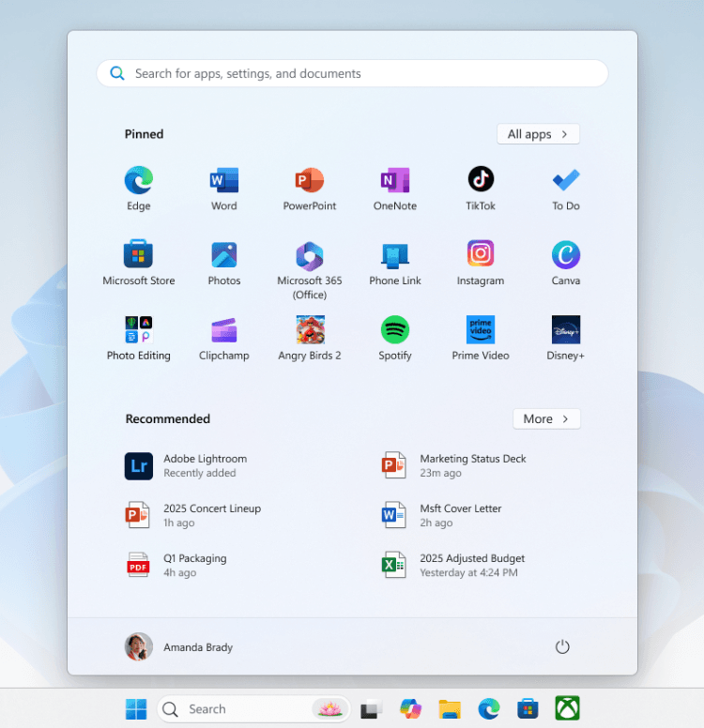
Task: Click the Windows Start button in taskbar
Action: [x=136, y=709]
